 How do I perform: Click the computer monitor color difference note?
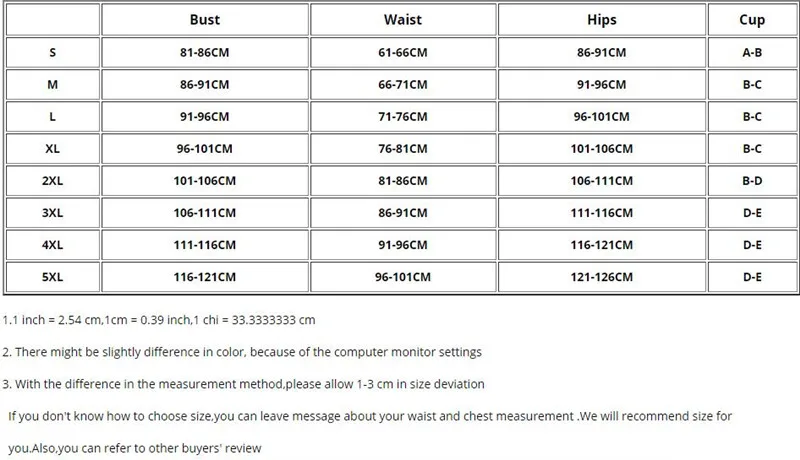tap(242, 352)
